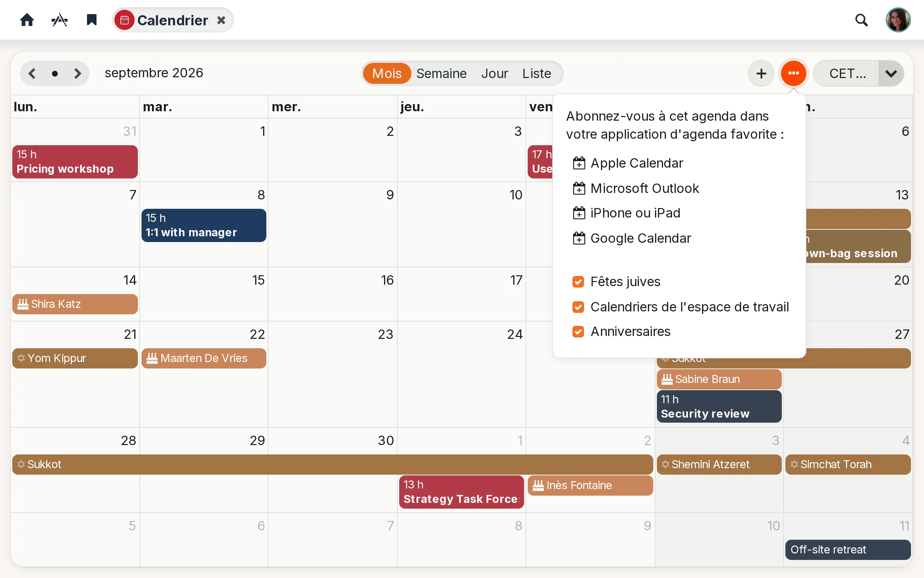Click the Apple Calendar calendar-plus icon

[x=579, y=163]
